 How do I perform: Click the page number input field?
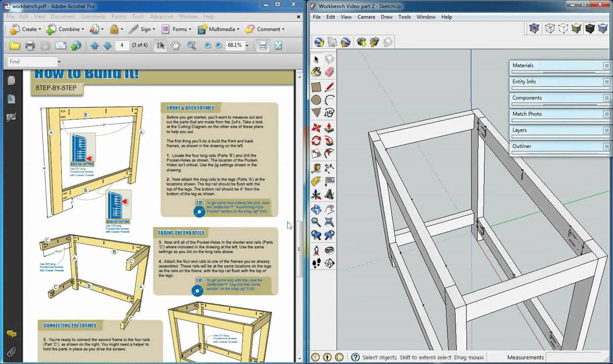click(122, 45)
